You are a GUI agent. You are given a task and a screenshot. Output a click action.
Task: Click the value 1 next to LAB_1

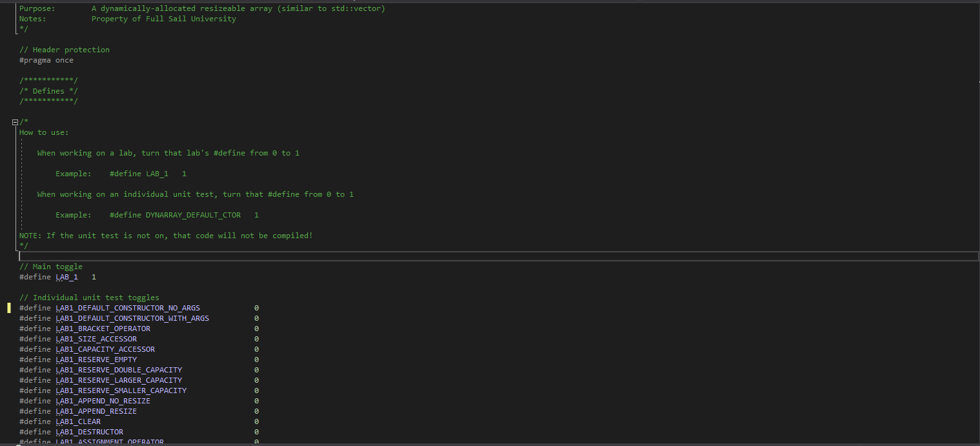[x=94, y=276]
